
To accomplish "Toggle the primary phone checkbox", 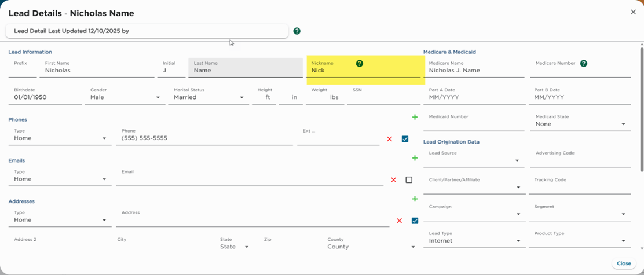I will pyautogui.click(x=405, y=139).
